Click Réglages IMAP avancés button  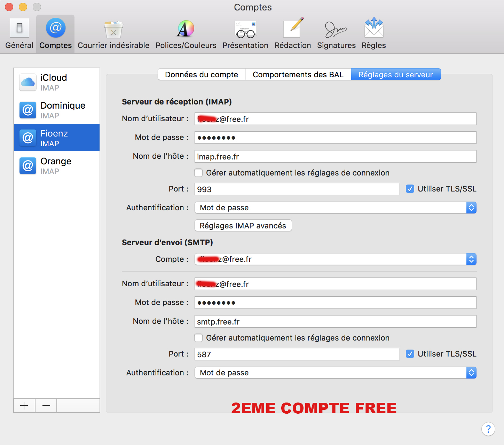click(243, 226)
